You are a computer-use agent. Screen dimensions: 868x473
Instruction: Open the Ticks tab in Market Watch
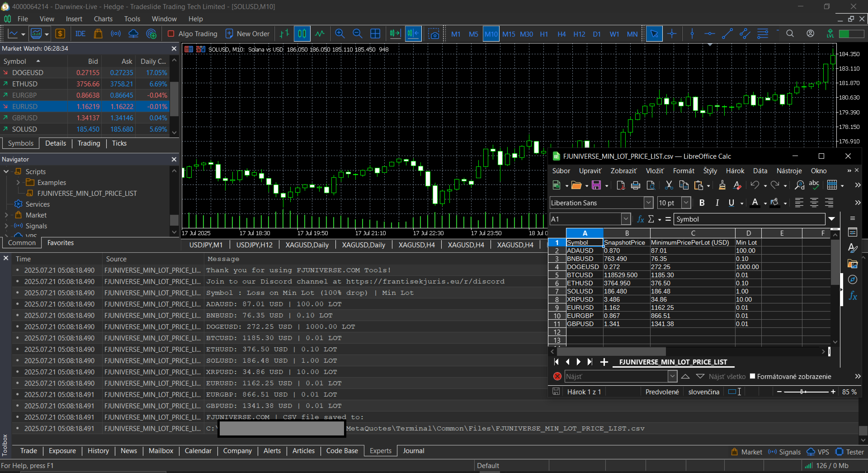(x=119, y=143)
